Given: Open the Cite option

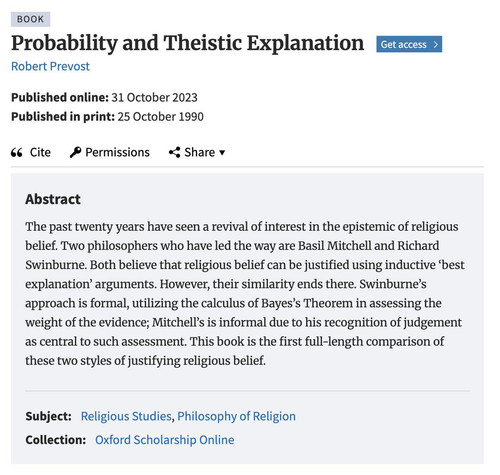Looking at the screenshot, I should click(x=40, y=152).
